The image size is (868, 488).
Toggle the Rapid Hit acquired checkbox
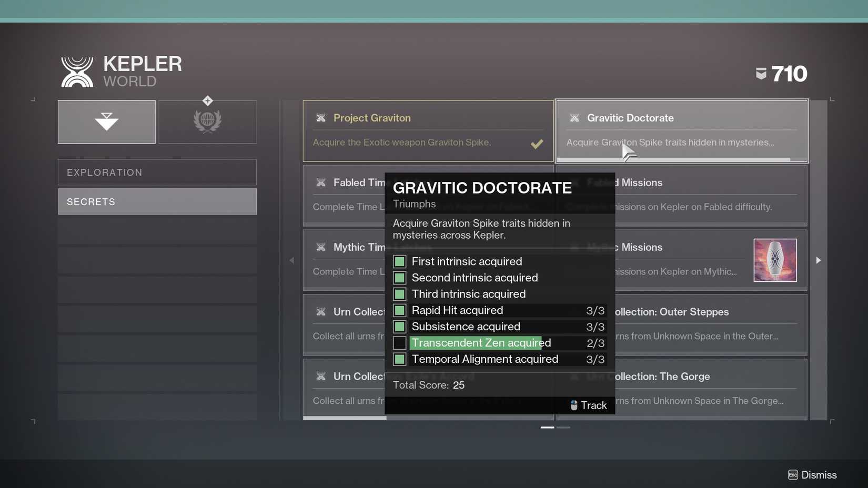[400, 310]
